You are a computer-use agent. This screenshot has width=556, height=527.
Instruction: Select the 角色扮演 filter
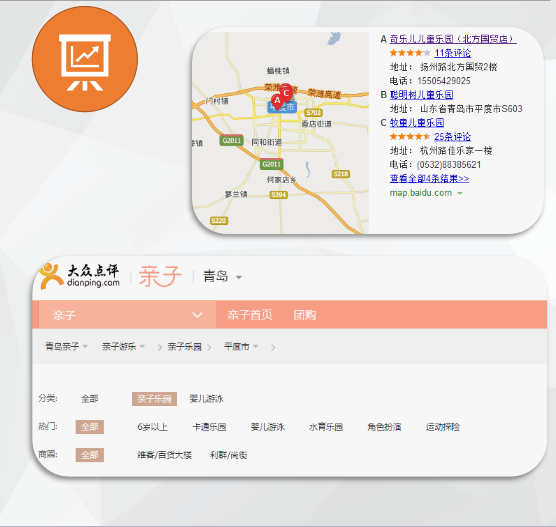pos(384,427)
